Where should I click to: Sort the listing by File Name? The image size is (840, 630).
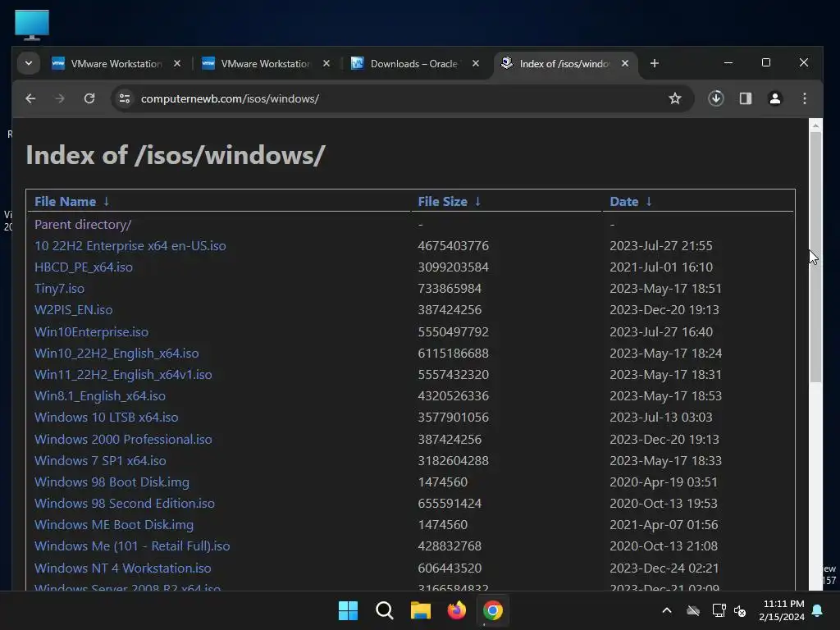click(66, 202)
